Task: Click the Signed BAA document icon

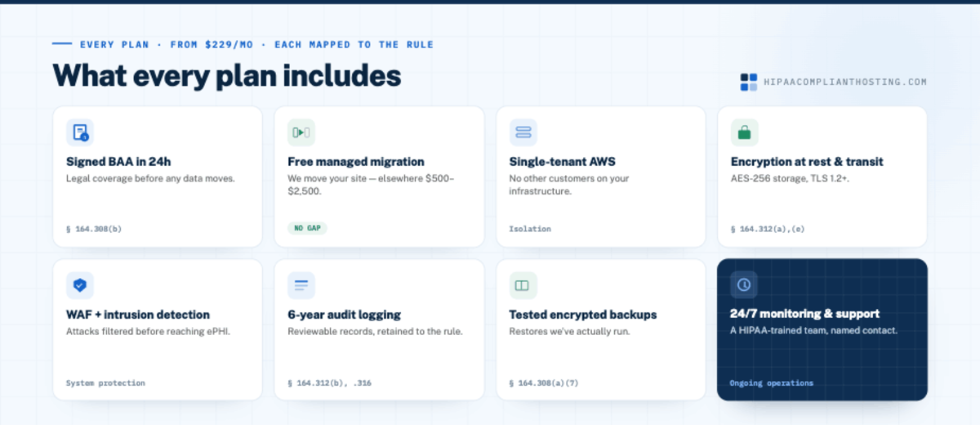Action: (x=80, y=132)
